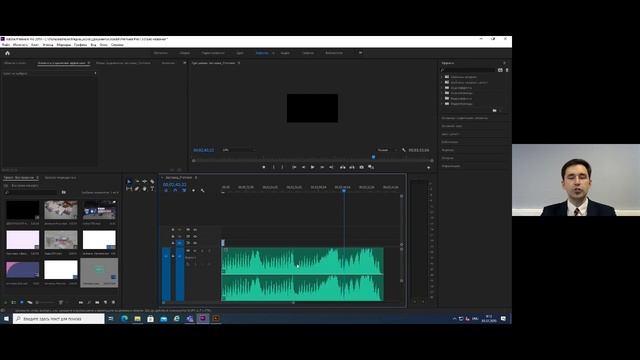The image size is (640, 360).
Task: Create a new bin in Project panel
Action: 97,302
